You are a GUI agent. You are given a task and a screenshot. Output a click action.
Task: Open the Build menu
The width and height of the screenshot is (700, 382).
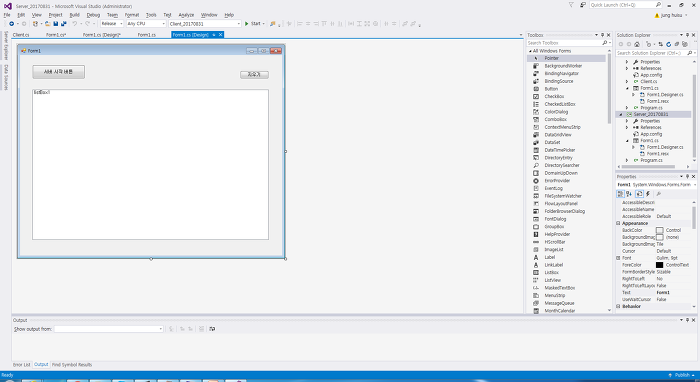pyautogui.click(x=75, y=15)
